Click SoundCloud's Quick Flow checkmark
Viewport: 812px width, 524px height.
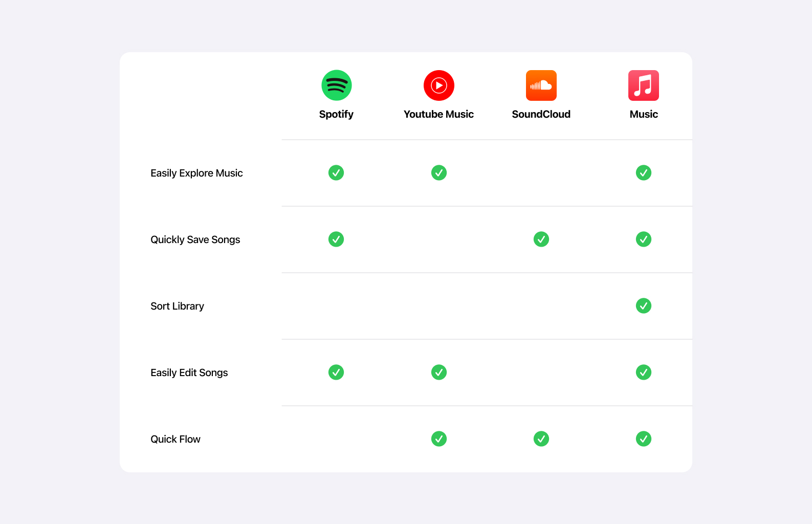[541, 439]
